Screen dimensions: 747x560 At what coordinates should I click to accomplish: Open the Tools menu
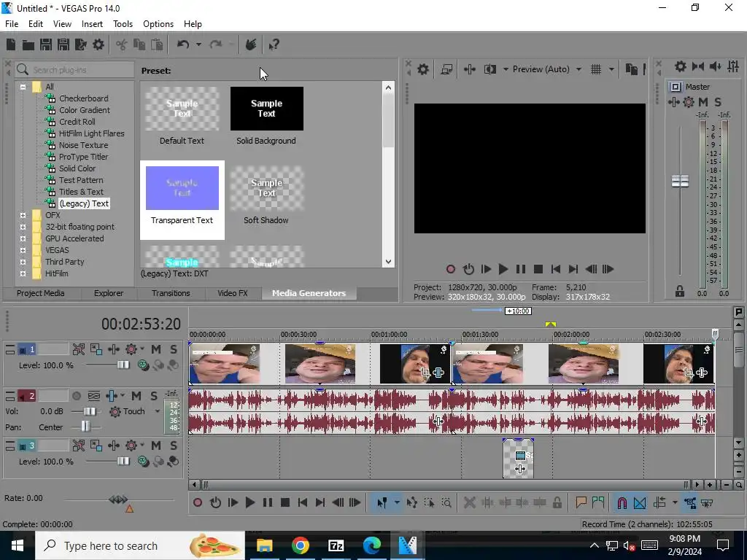(123, 24)
